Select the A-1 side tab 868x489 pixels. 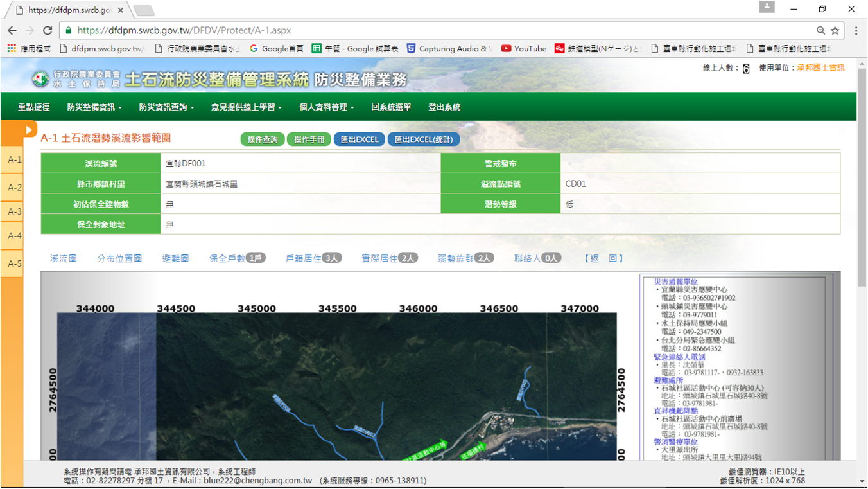[12, 160]
